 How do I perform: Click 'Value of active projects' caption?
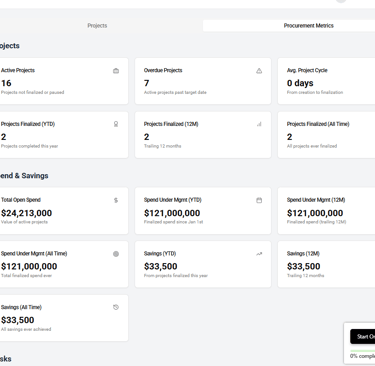pos(24,222)
